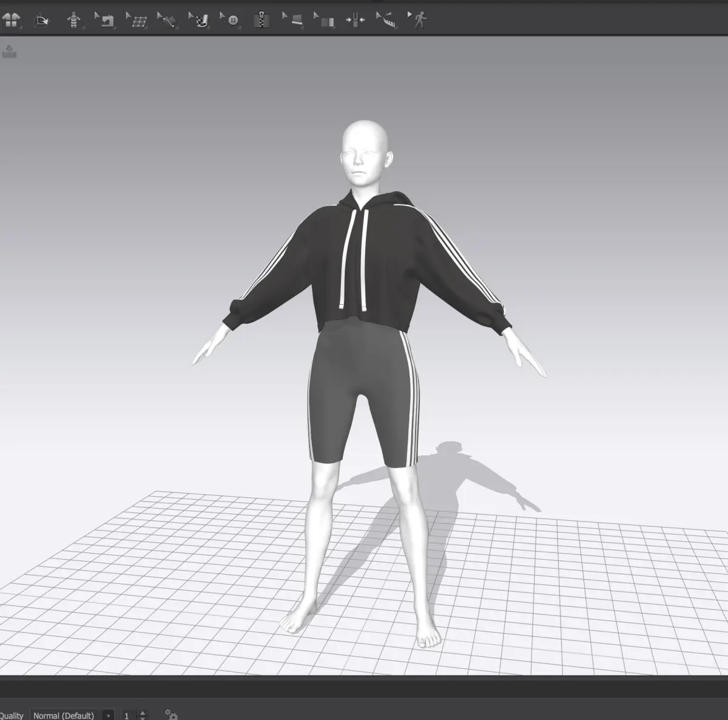Viewport: 728px width, 720px height.
Task: Open the avatar display tool
Action: pos(74,21)
